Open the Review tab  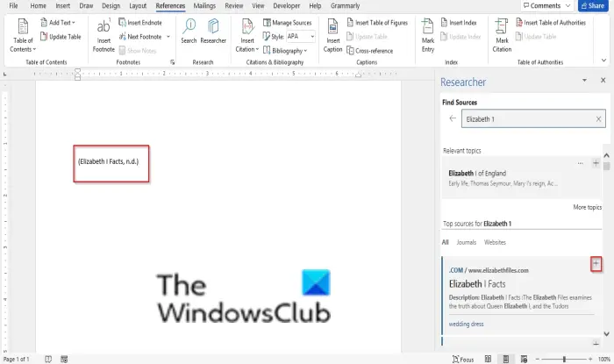pos(234,5)
